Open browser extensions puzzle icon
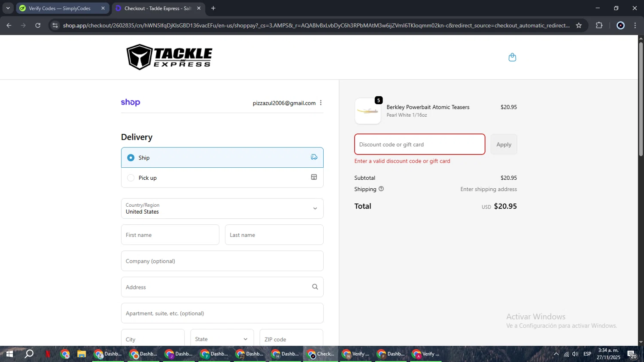Viewport: 644px width, 362px height. pos(599,25)
